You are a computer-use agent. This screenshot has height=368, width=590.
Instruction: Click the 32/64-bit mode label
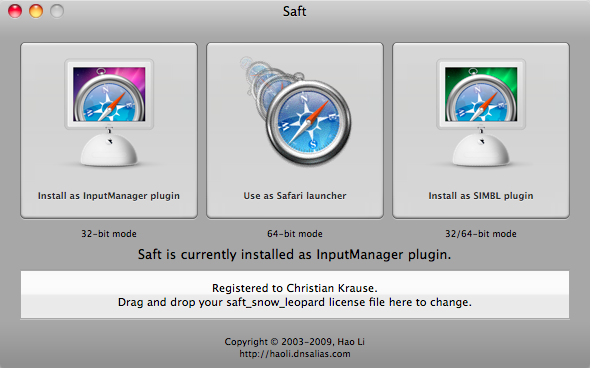(481, 234)
